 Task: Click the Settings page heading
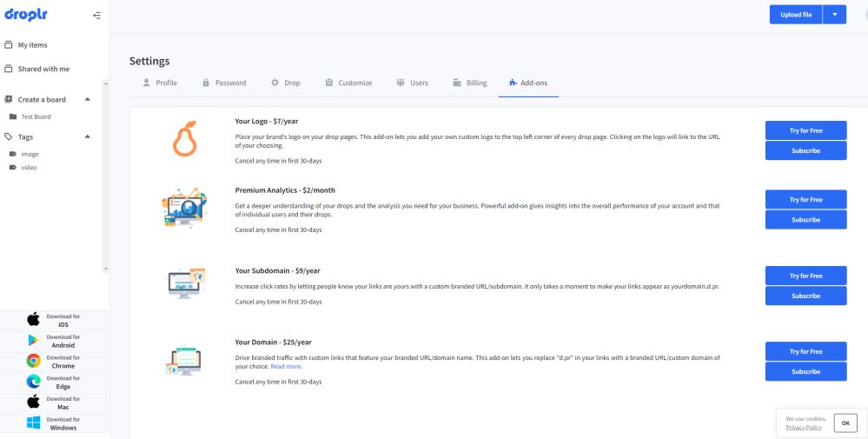(149, 61)
